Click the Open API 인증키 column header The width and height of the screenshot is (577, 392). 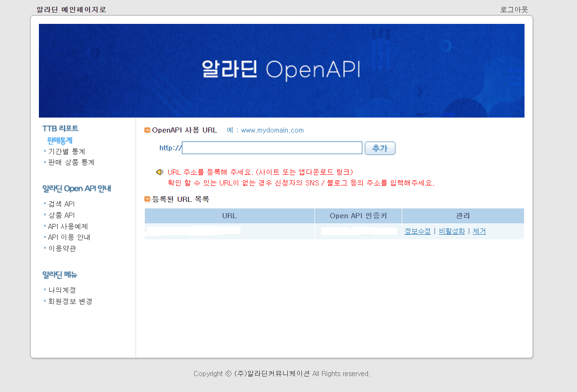[358, 216]
